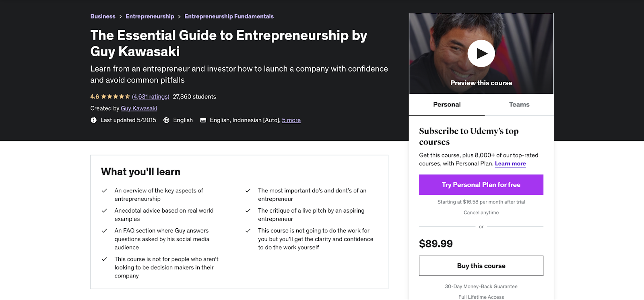Visit Guy Kawasaki instructor profile link

[139, 108]
